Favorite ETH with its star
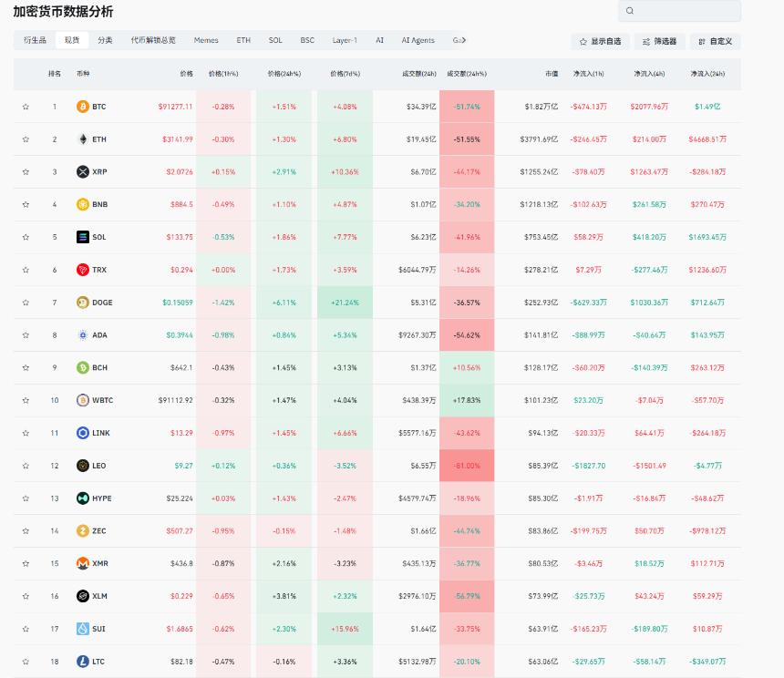Screen dimensions: 784x678 click(26, 139)
